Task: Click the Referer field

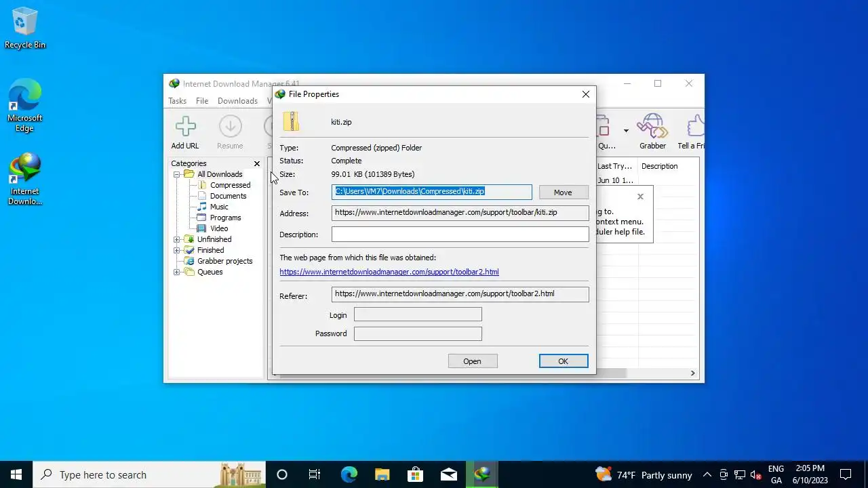Action: point(460,294)
